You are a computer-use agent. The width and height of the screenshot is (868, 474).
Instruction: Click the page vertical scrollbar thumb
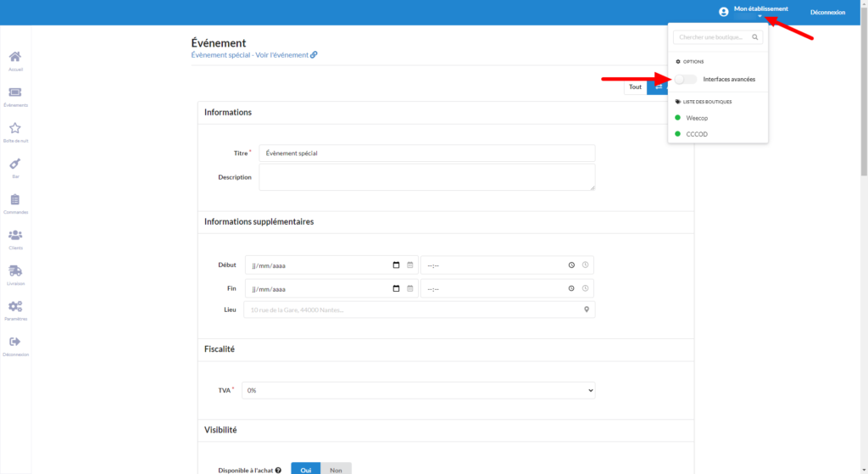[x=864, y=92]
